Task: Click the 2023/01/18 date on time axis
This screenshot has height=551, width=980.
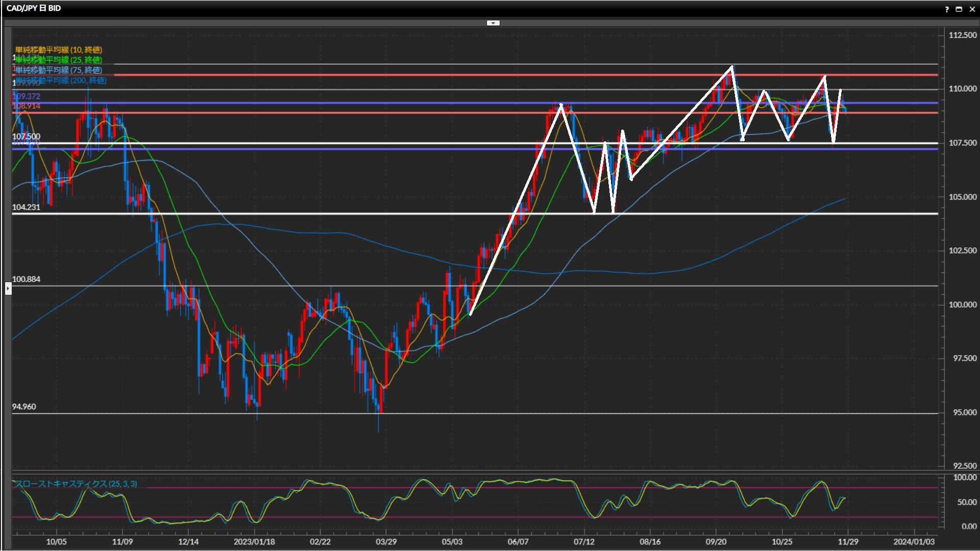Action: click(x=254, y=541)
